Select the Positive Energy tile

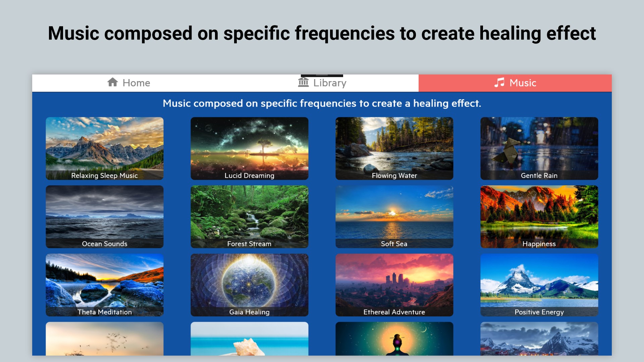pos(539,285)
